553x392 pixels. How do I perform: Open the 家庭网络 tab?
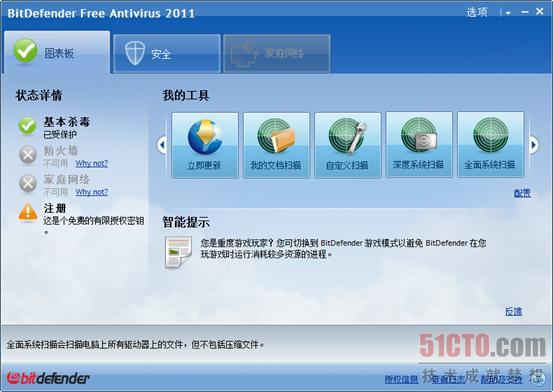(x=277, y=54)
